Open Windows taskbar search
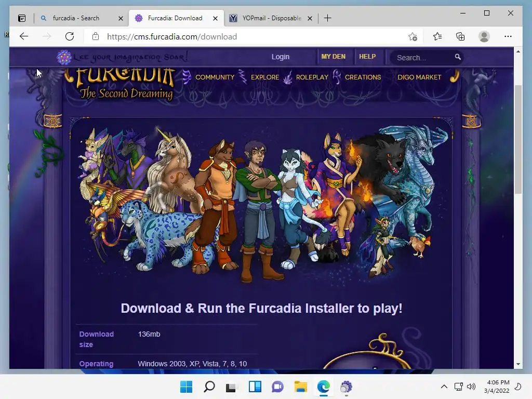 tap(209, 387)
